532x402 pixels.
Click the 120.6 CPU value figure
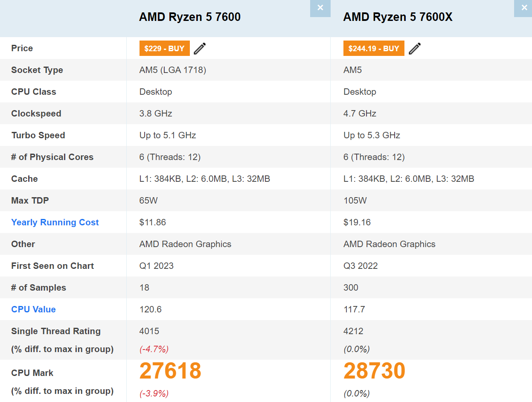point(151,309)
